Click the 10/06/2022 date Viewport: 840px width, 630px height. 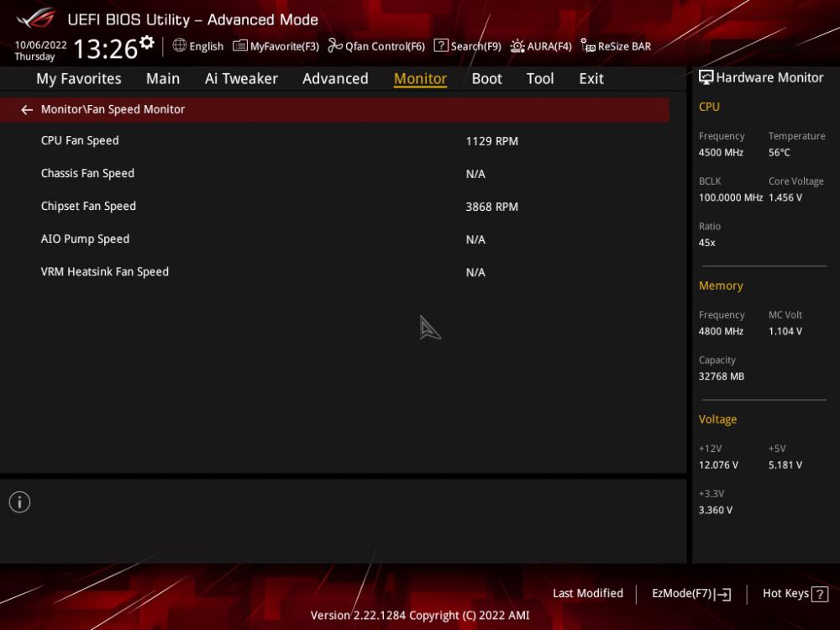tap(40, 45)
